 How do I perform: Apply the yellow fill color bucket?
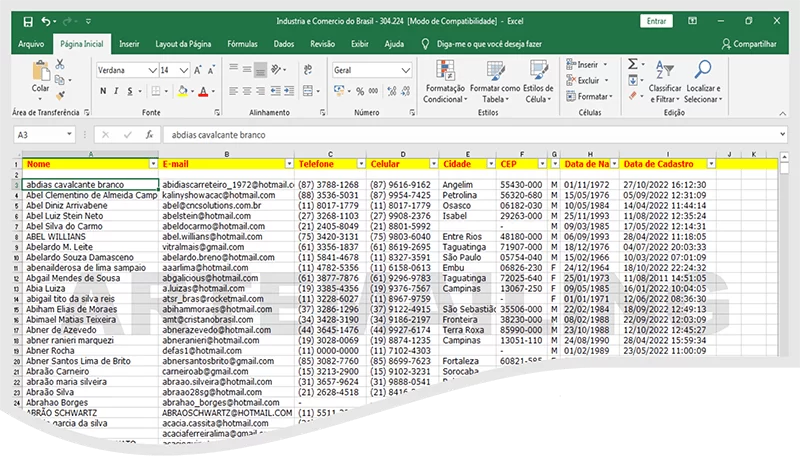(x=183, y=91)
